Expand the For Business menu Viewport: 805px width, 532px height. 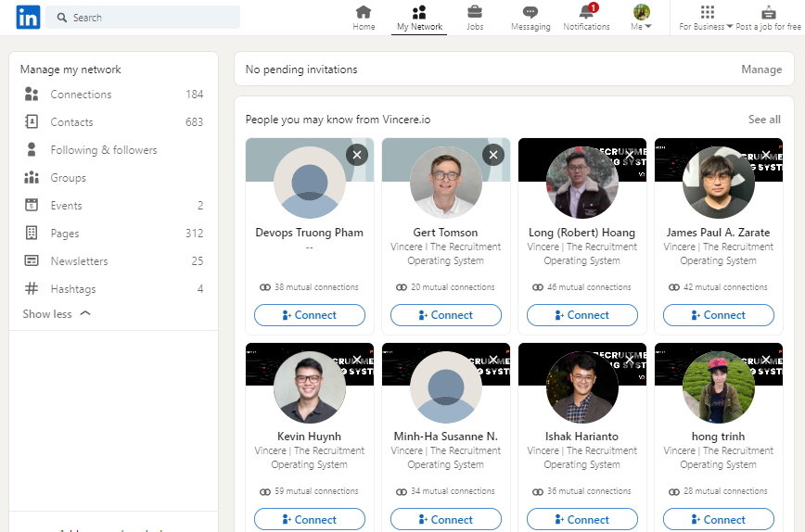click(x=706, y=18)
